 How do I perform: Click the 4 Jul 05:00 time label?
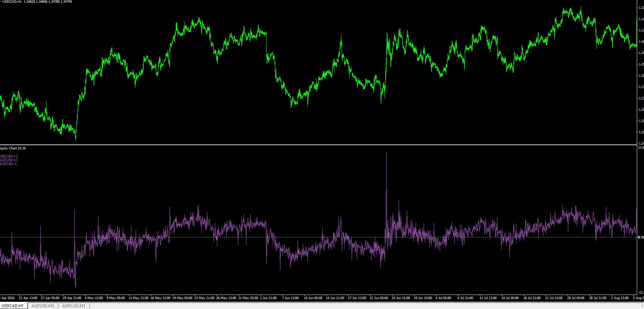[x=443, y=298]
